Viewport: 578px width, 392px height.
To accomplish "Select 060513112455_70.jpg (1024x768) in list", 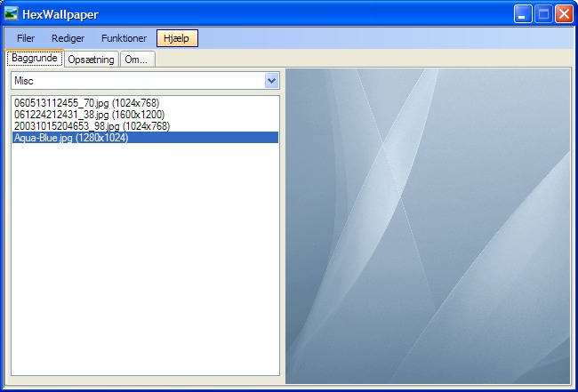I will tap(145, 103).
